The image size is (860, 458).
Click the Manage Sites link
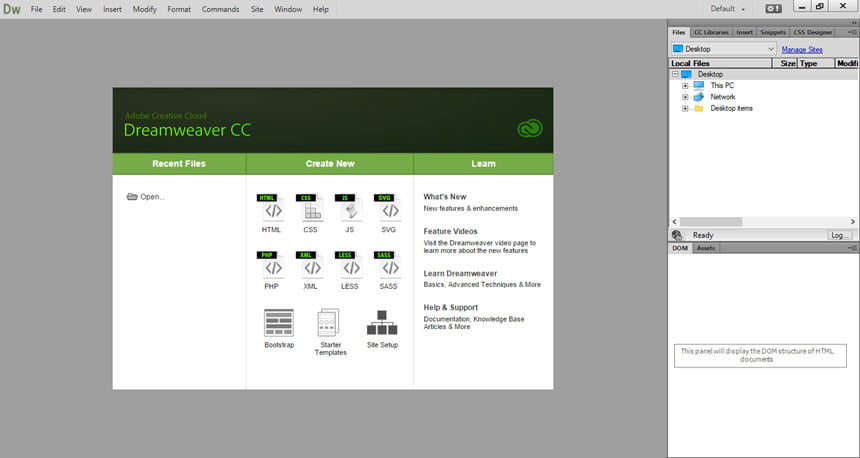[802, 49]
